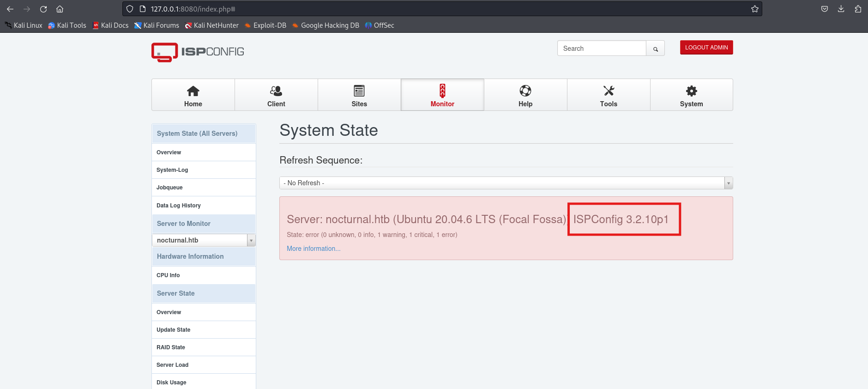Open the System gear icon
This screenshot has height=389, width=868.
(691, 91)
